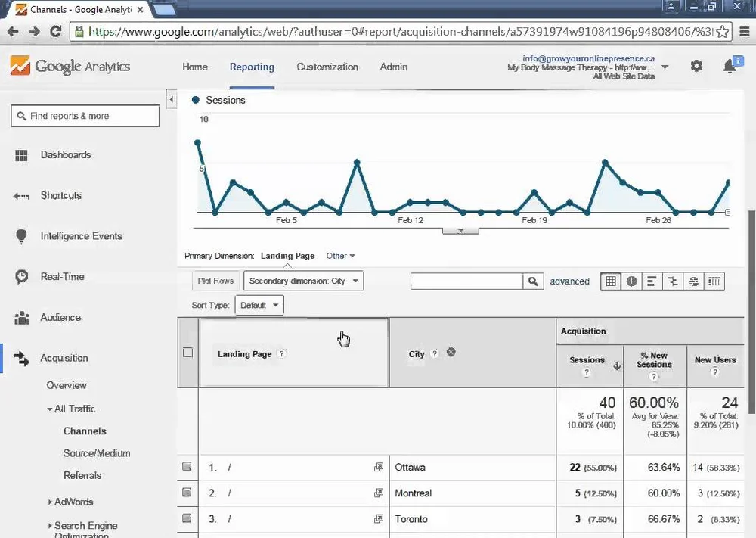Open Ottawa row landing page link icon
The height and width of the screenshot is (538, 756).
[x=379, y=467]
